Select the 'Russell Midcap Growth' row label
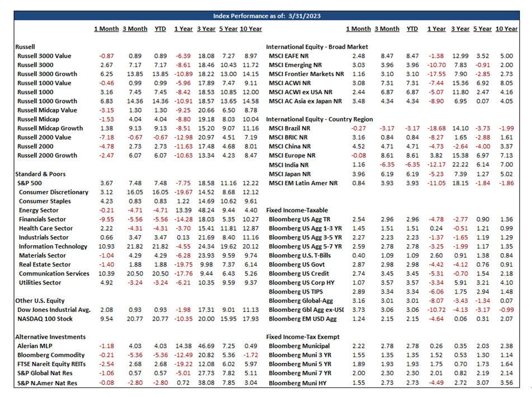Image resolution: width=532 pixels, height=397 pixels. (50, 128)
